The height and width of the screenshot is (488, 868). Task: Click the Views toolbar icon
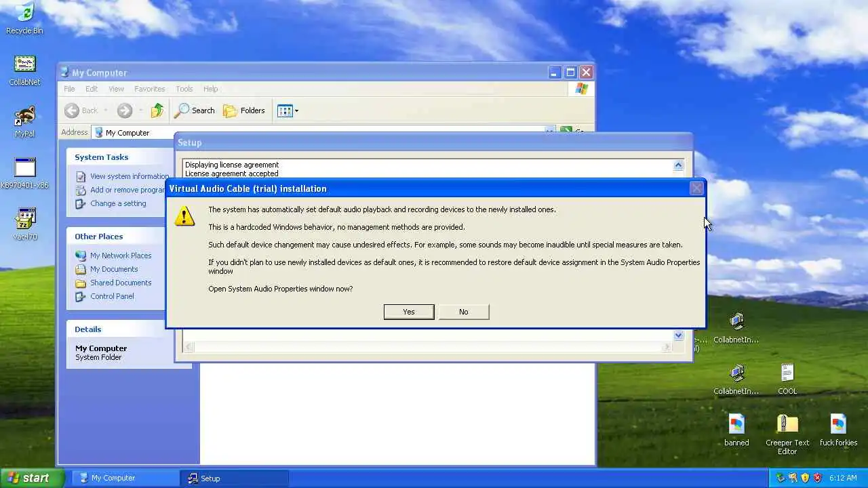coord(285,110)
